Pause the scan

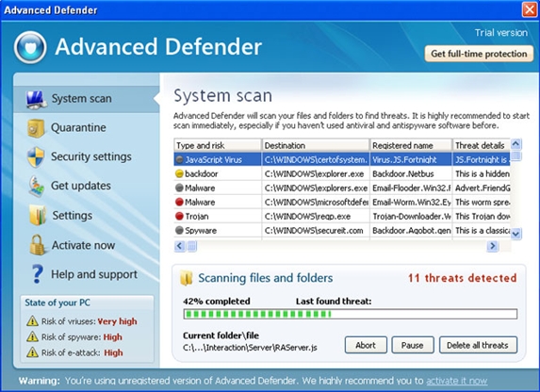pos(413,345)
